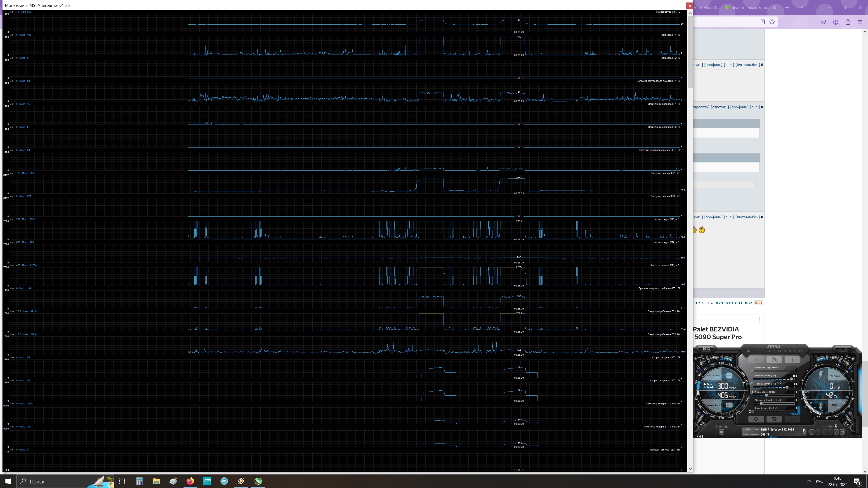
Task: Open Afterburner settings gear button
Action: coord(756,419)
